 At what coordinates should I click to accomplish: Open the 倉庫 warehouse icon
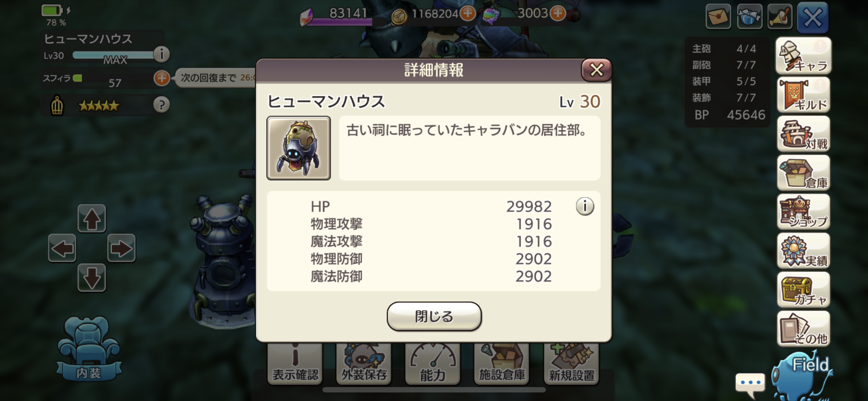pos(804,172)
